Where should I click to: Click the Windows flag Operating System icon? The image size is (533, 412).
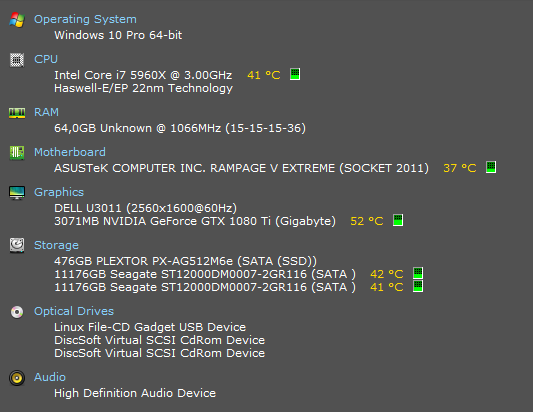point(17,19)
